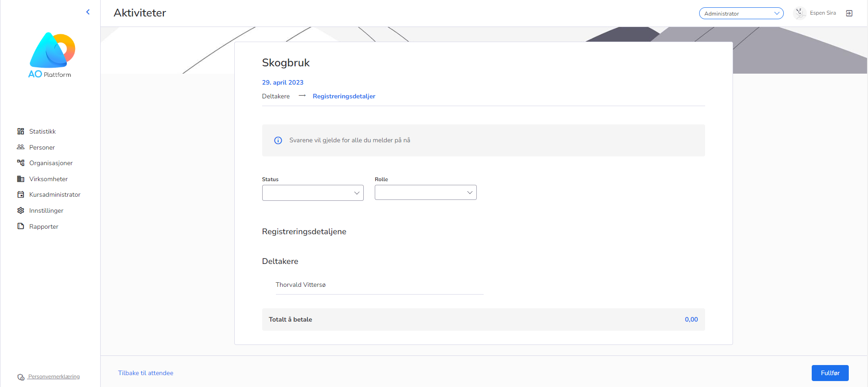Click the Skogbruk activity title
This screenshot has width=868, height=387.
coord(286,63)
